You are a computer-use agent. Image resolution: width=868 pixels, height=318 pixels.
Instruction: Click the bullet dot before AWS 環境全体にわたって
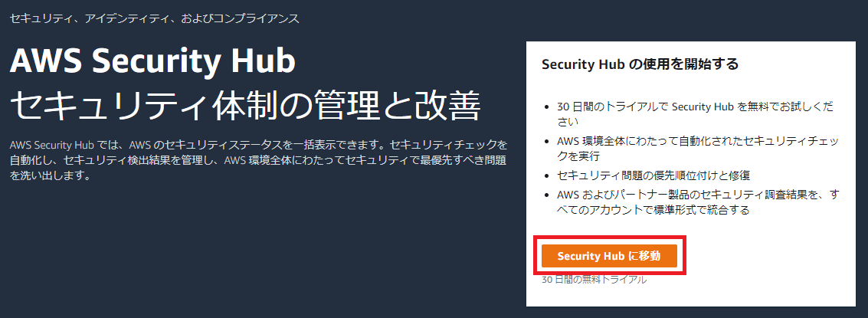tap(545, 142)
